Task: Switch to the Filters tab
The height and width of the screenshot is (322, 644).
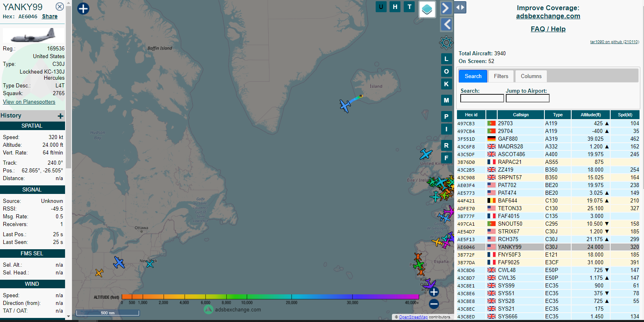Action: (x=501, y=76)
